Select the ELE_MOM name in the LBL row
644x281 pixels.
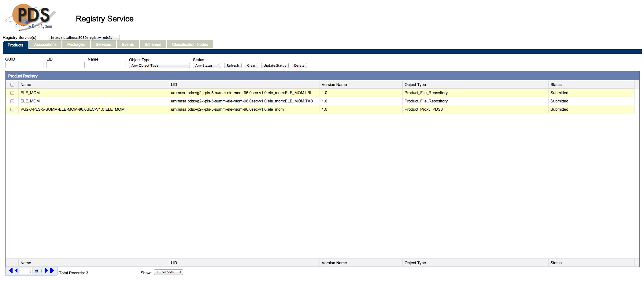(30, 93)
